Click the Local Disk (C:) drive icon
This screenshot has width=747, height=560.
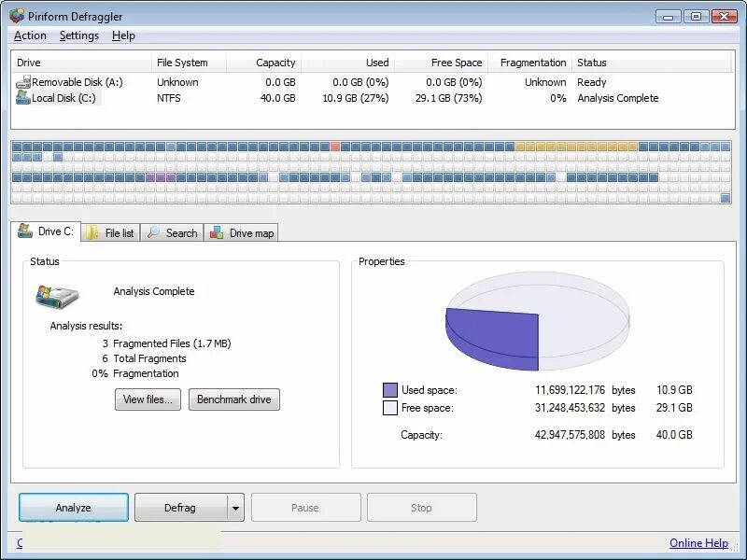tap(22, 98)
